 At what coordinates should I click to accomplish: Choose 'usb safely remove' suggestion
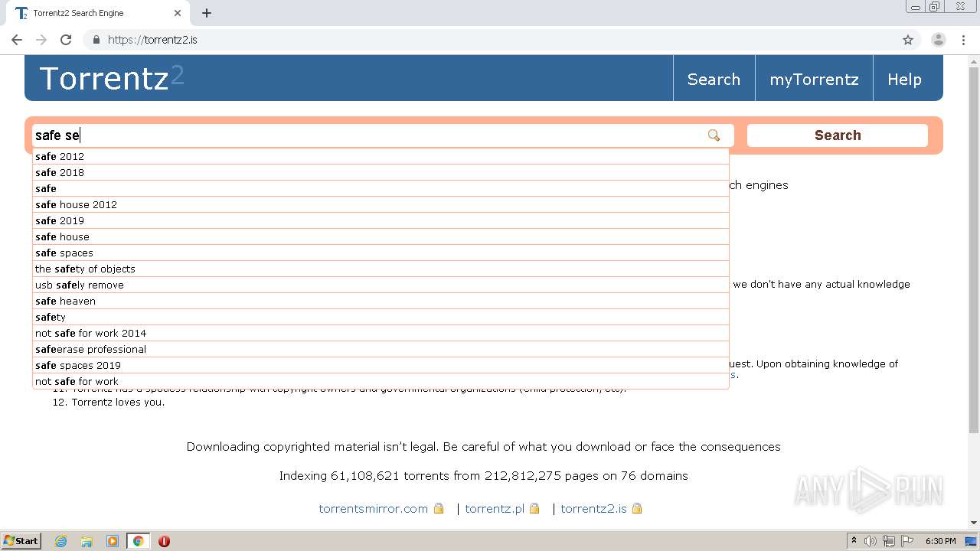[x=381, y=285]
